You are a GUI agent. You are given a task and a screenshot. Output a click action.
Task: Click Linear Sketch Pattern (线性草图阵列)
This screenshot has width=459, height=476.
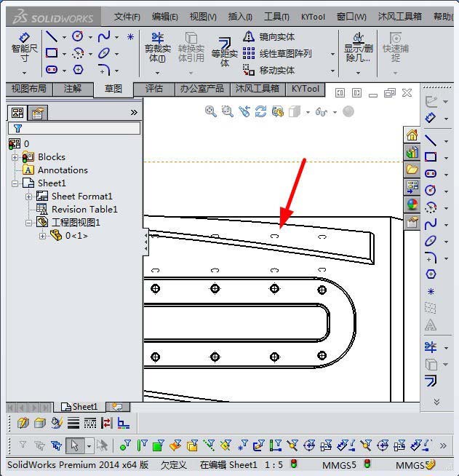[x=277, y=54]
